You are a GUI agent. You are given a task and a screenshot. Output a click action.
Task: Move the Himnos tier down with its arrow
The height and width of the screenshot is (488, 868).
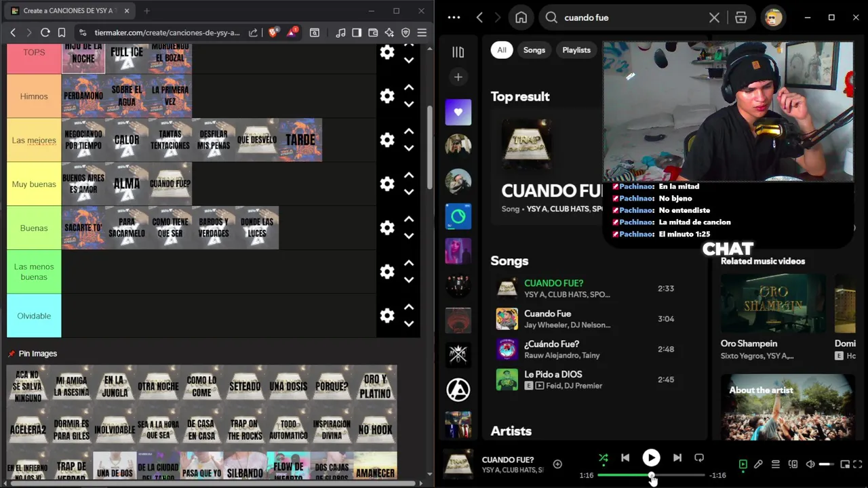(x=409, y=104)
